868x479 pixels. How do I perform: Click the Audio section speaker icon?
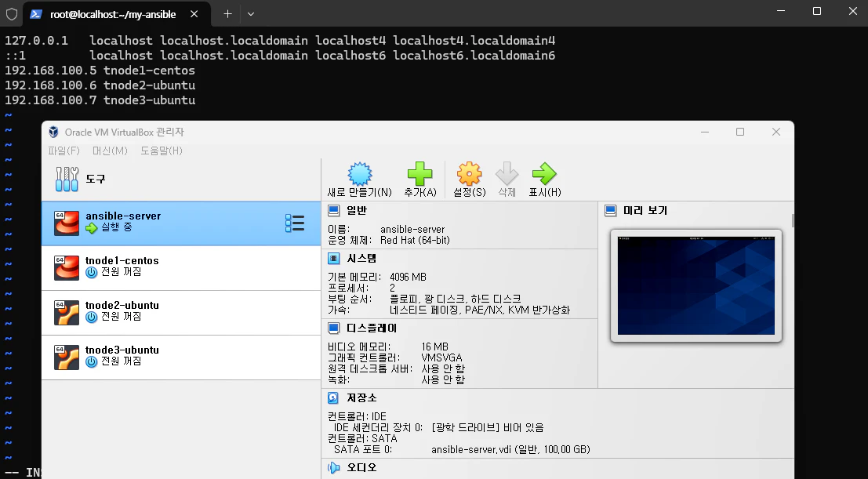tap(334, 467)
